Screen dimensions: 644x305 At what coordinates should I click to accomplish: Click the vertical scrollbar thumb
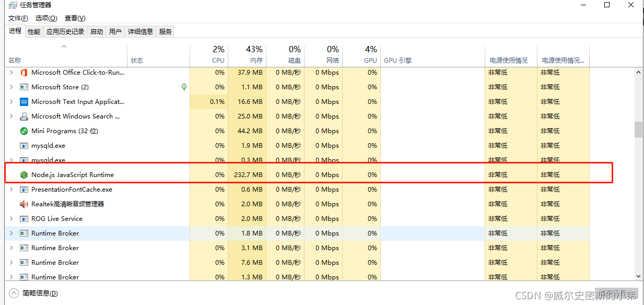638,130
